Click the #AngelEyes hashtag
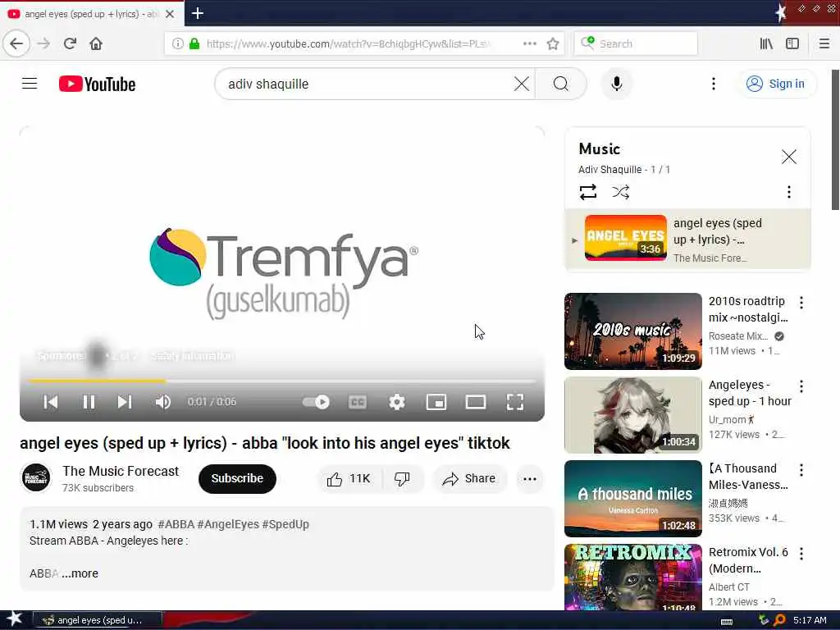 coord(228,524)
